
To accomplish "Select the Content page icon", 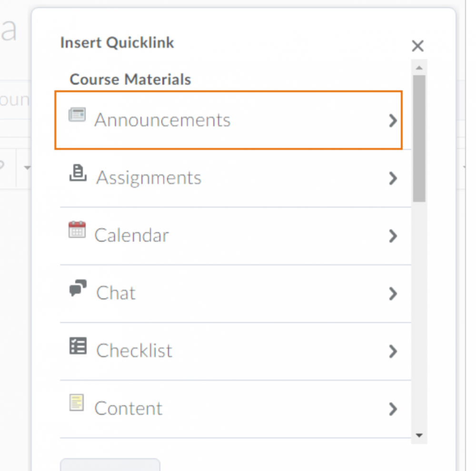I will [78, 403].
